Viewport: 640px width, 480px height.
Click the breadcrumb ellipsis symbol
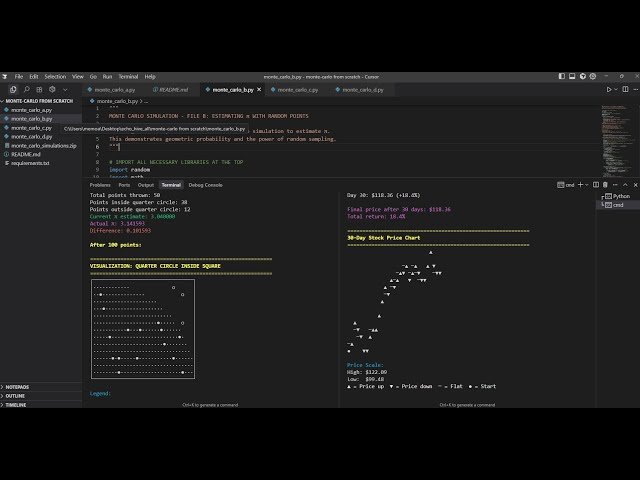point(146,101)
